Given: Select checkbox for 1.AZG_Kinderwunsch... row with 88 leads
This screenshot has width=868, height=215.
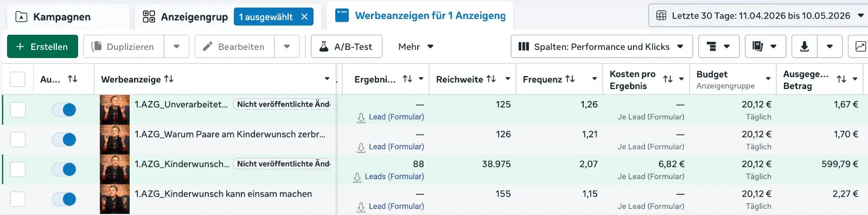Looking at the screenshot, I should tap(17, 169).
